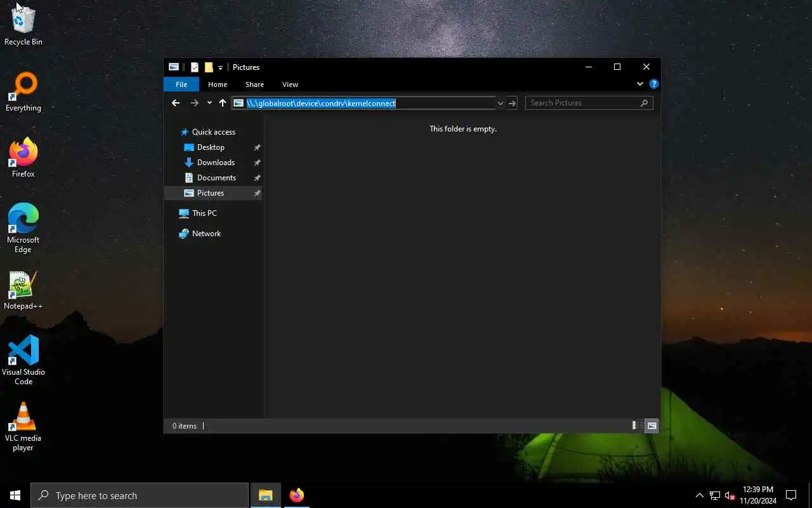Image resolution: width=812 pixels, height=508 pixels.
Task: Maximize the Pictures Explorer window
Action: 617,67
